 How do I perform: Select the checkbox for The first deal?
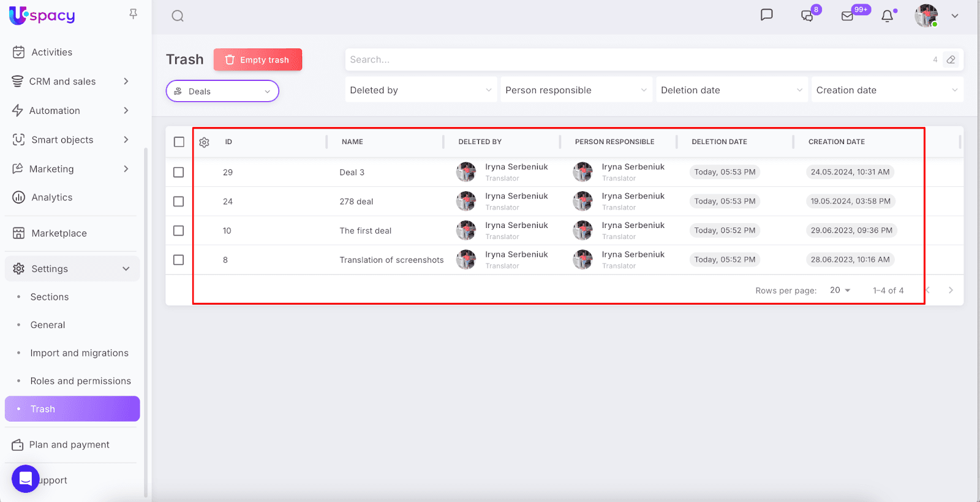[179, 230]
